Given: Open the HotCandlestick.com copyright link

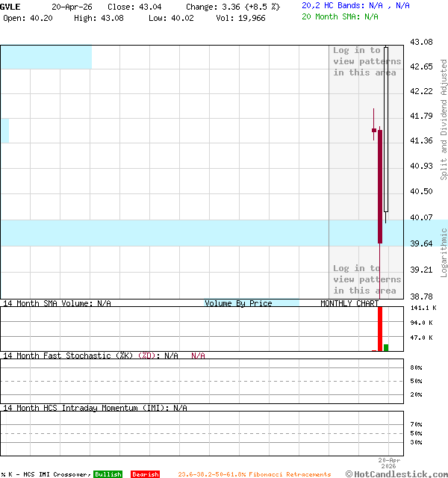Looking at the screenshot, I should click(396, 474).
